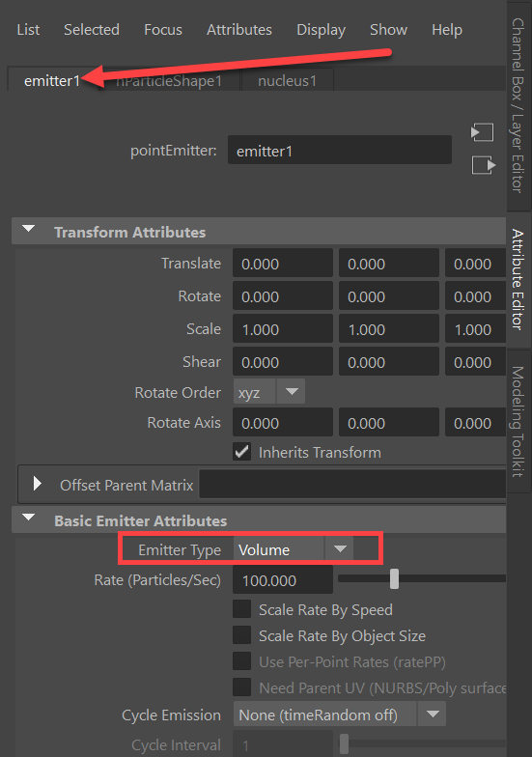
Task: Click the Cycle Interval value field
Action: (283, 744)
